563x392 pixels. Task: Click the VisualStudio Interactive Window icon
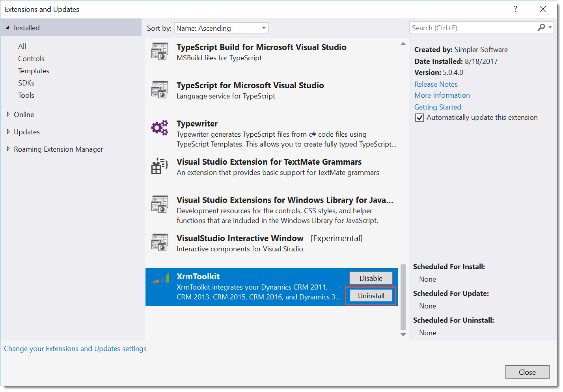(x=159, y=242)
